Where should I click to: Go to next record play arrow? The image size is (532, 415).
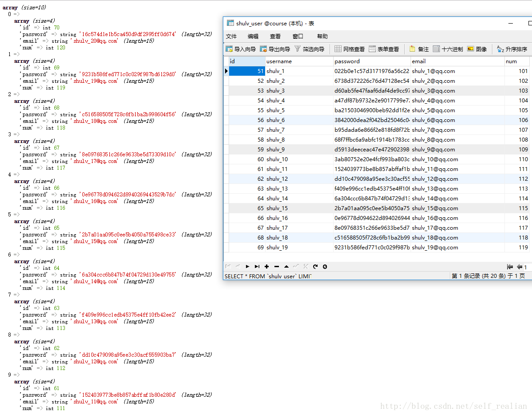pos(247,267)
